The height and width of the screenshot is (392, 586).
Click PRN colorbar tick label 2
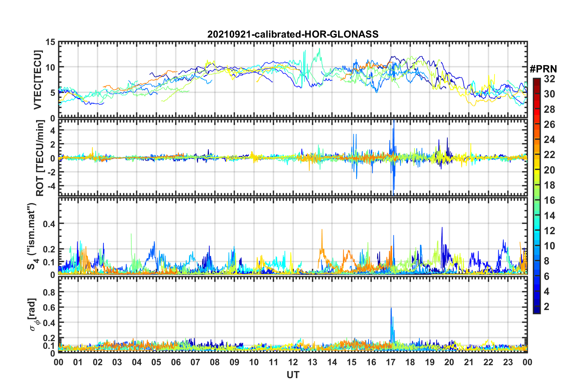click(x=547, y=306)
